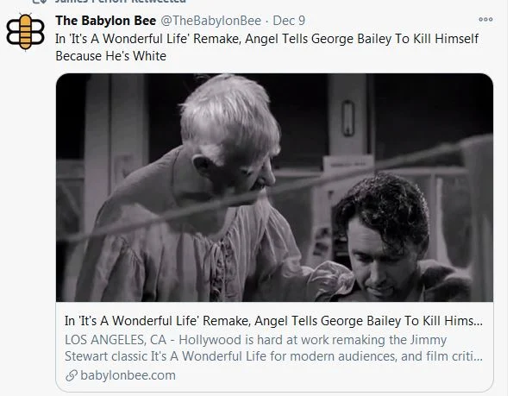
Task: Click the dark-haired man in the photo
Action: (391, 238)
